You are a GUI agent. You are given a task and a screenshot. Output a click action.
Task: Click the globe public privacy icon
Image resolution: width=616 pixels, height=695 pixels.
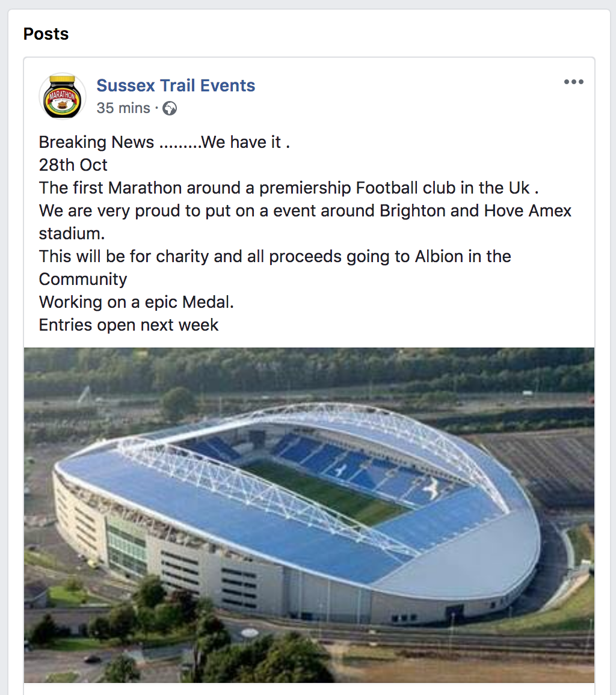pos(170,108)
